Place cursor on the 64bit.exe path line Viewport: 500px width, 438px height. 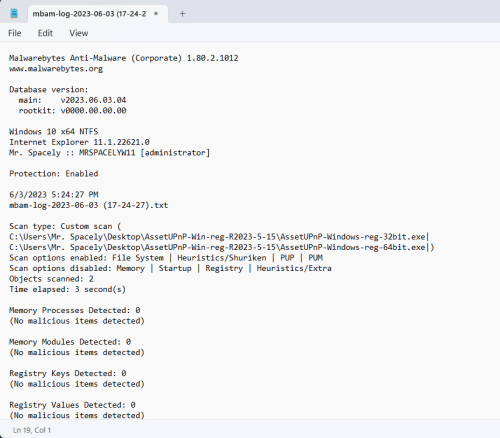tap(222, 247)
